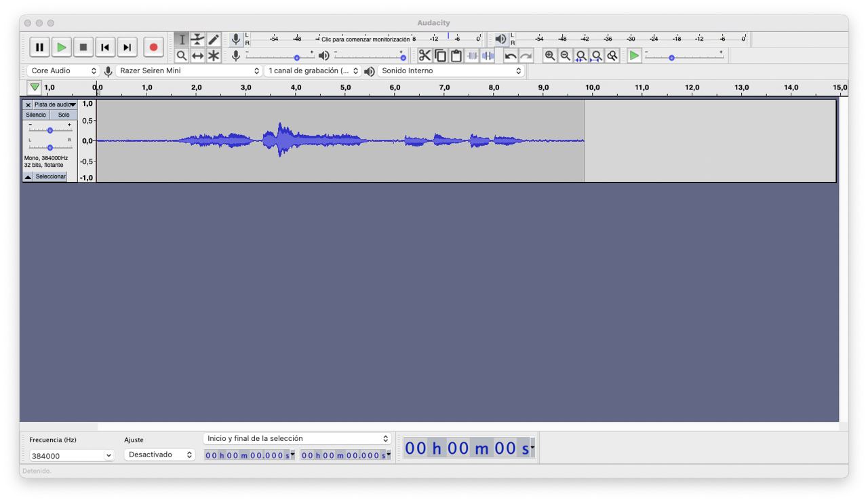Open the Inicio y final de la selección dropdown
The image size is (868, 502).
(298, 438)
